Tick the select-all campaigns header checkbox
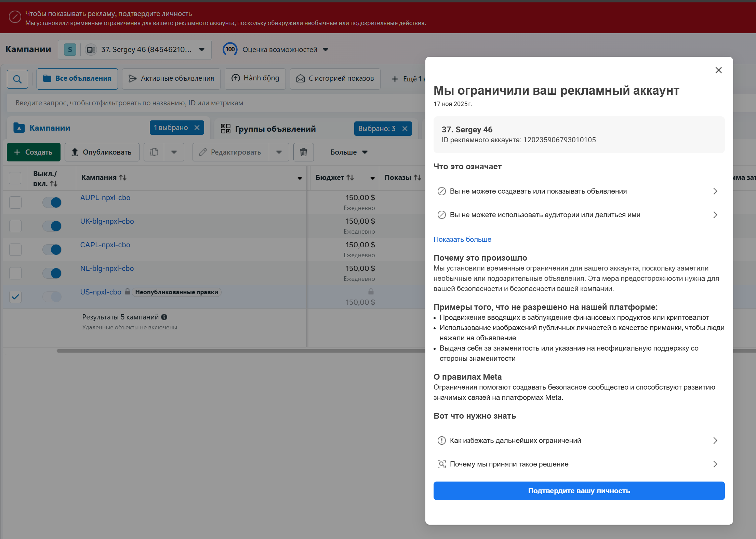This screenshot has width=756, height=539. pos(15,178)
